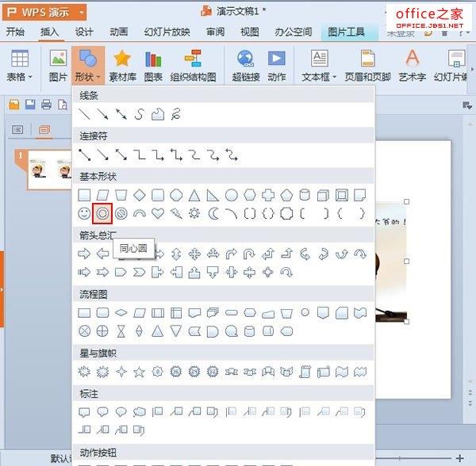The height and width of the screenshot is (466, 476).
Task: Open the WPS 演示 application menu arrow
Action: [81, 13]
